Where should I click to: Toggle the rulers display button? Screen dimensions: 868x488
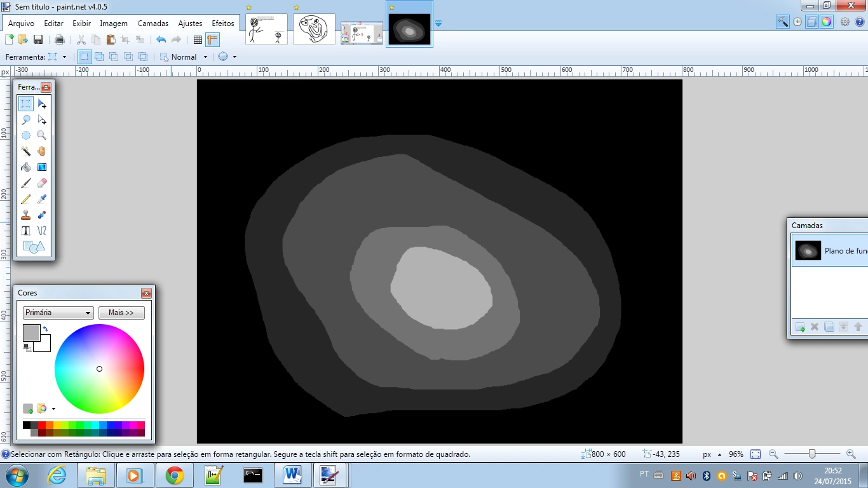pos(212,39)
